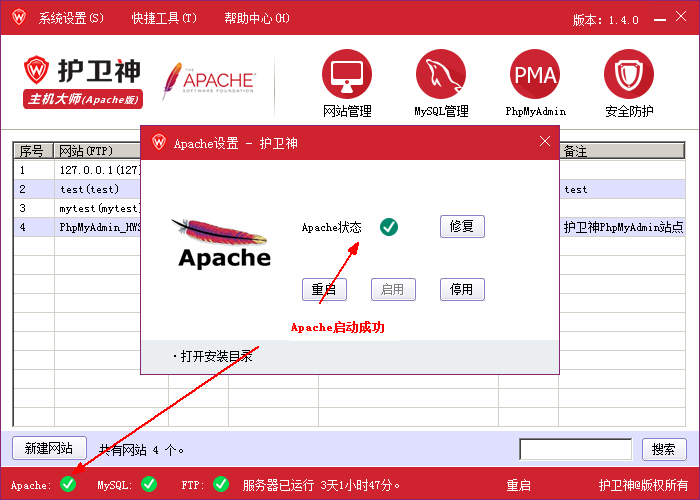Open the 网站管理 website management icon
This screenshot has height=500, width=700.
coord(346,75)
